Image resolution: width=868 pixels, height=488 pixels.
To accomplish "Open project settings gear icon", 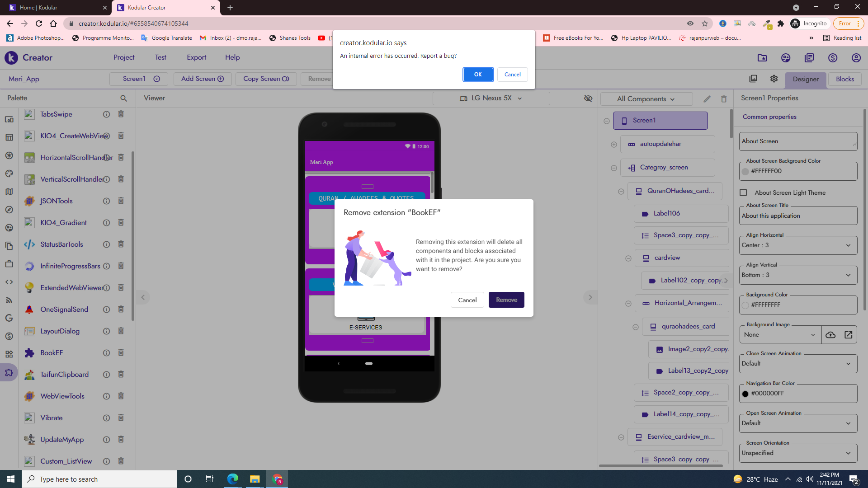I will [774, 79].
